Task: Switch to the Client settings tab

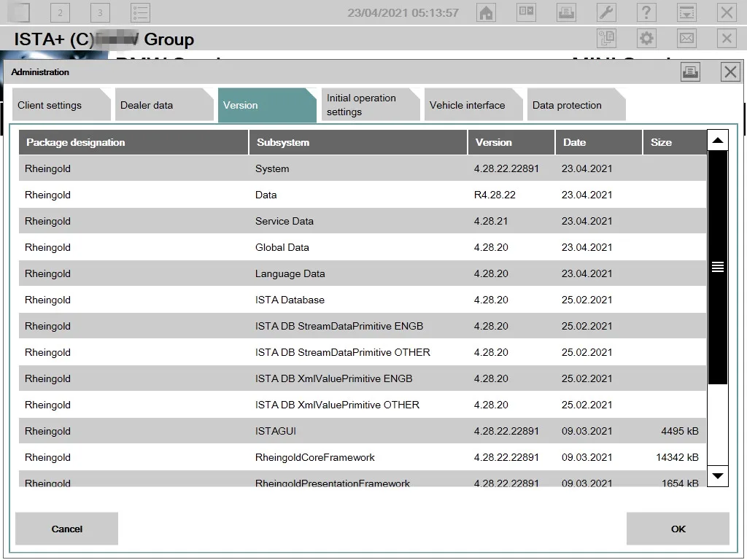Action: pyautogui.click(x=58, y=105)
